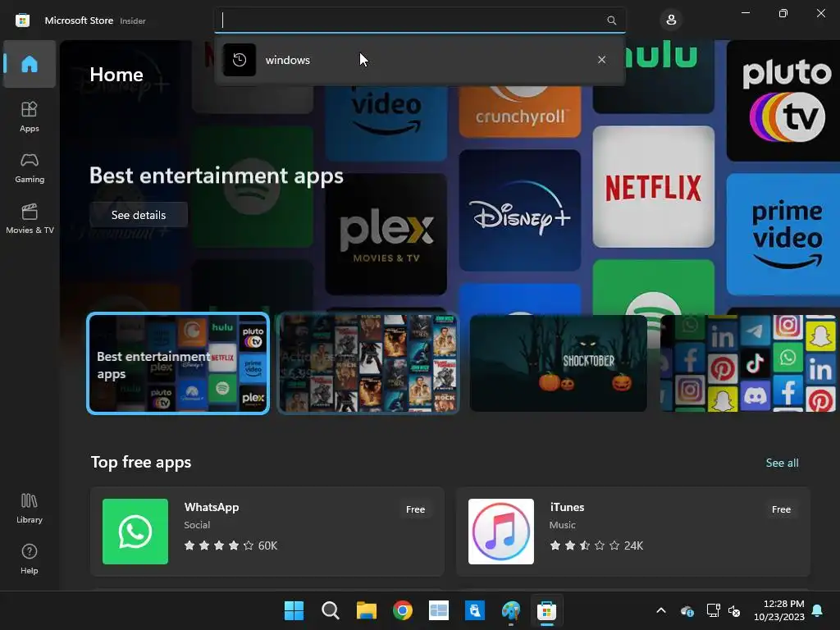Click See details for entertainment apps

click(x=138, y=215)
